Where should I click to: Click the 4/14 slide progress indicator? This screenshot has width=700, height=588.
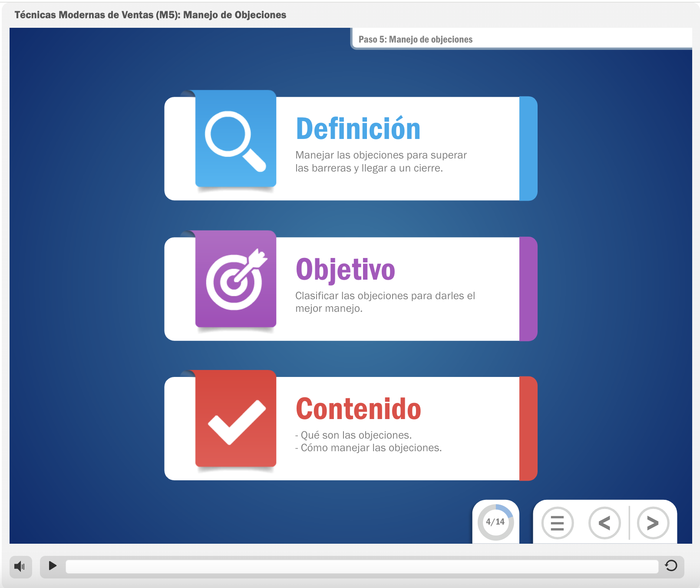point(495,522)
